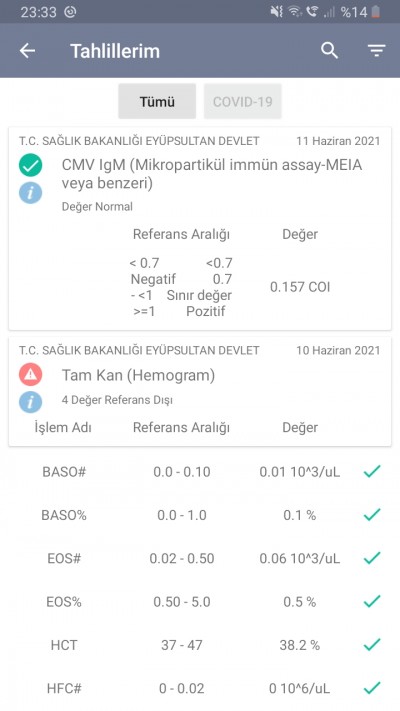Select the HFC# result row
The width and height of the screenshot is (400, 711).
tap(200, 688)
